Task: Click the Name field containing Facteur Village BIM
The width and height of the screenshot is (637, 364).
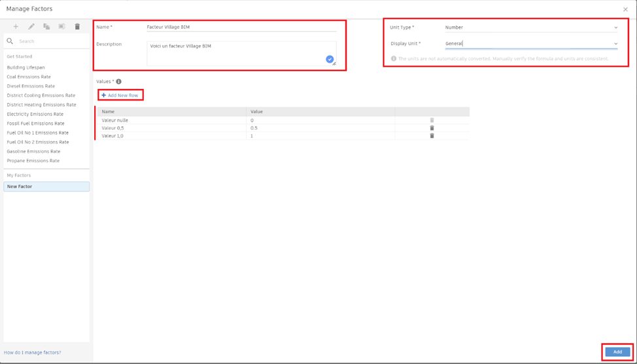Action: point(241,27)
